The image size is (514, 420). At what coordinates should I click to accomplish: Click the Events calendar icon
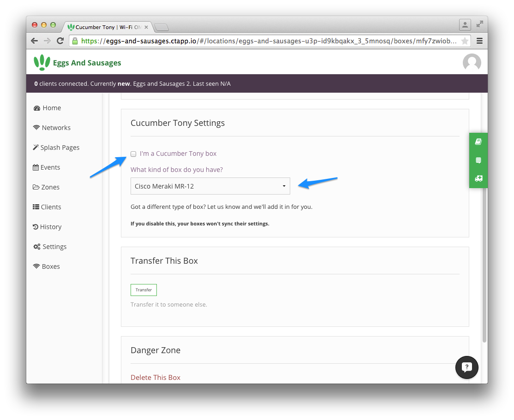click(x=36, y=167)
